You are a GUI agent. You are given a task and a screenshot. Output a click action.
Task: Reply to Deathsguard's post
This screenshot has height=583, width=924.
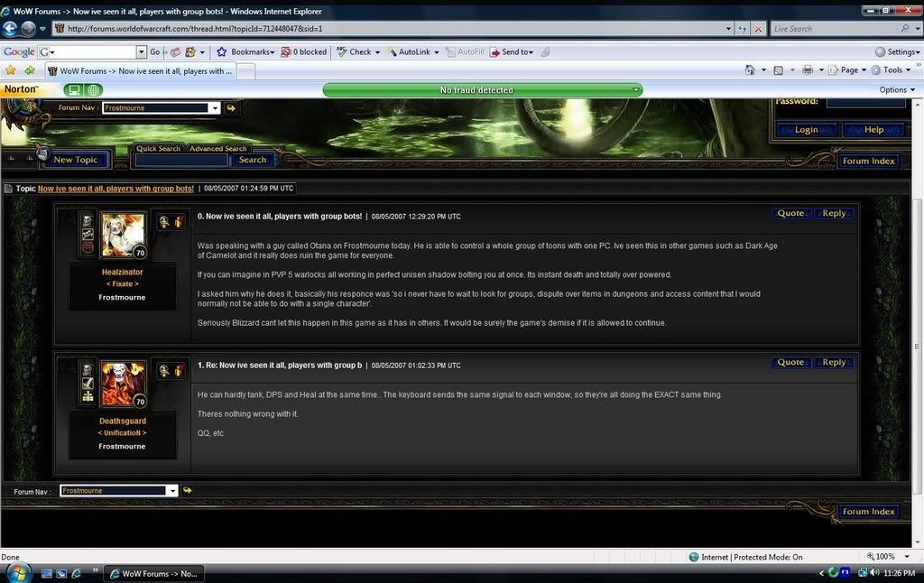[834, 363]
